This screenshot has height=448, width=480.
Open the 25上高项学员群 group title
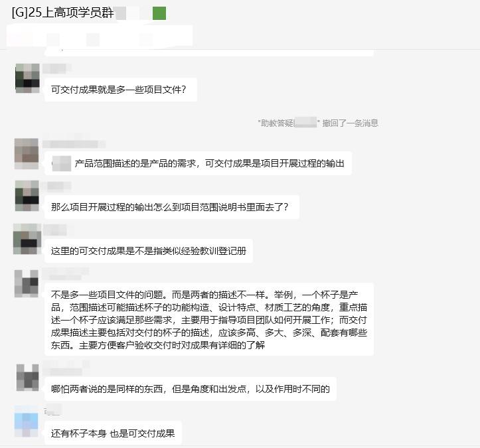coord(63,13)
